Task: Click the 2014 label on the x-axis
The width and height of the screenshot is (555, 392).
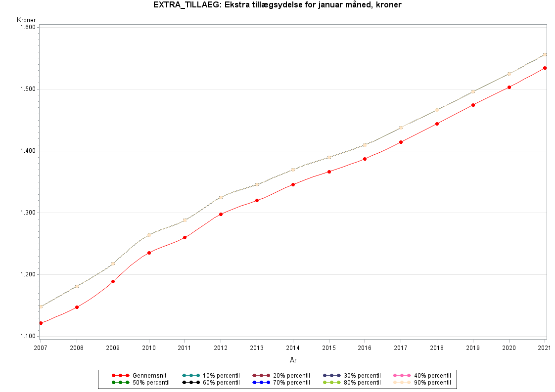Action: click(x=293, y=348)
